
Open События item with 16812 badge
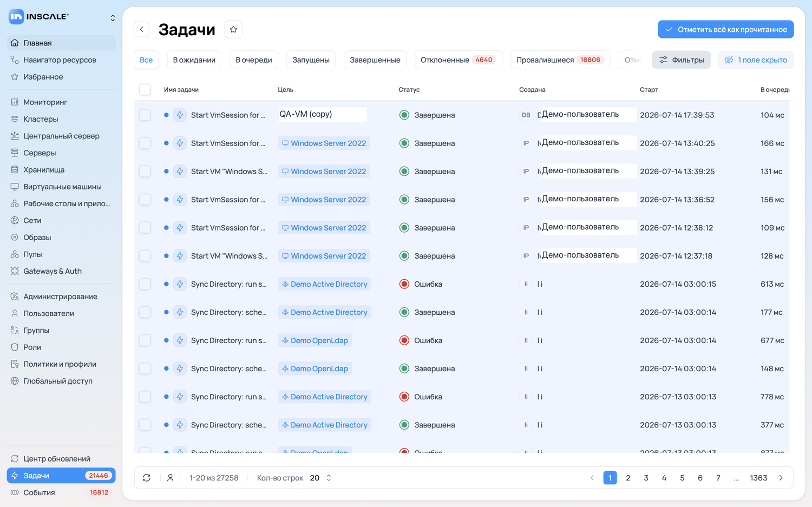point(61,492)
